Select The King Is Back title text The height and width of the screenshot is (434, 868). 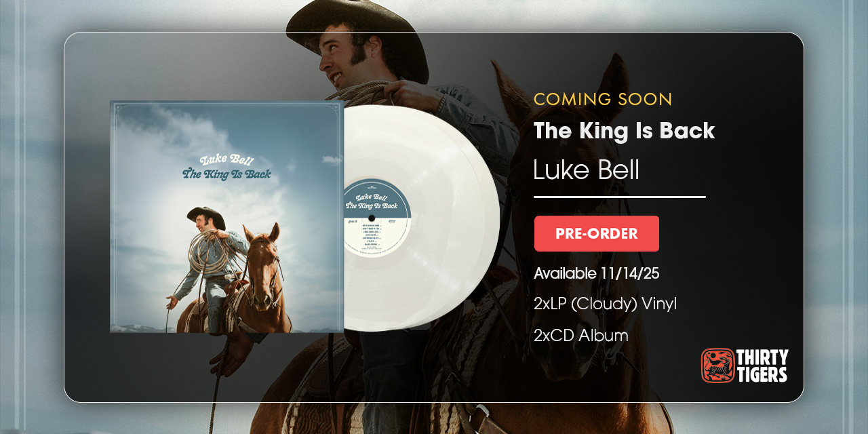coord(625,131)
